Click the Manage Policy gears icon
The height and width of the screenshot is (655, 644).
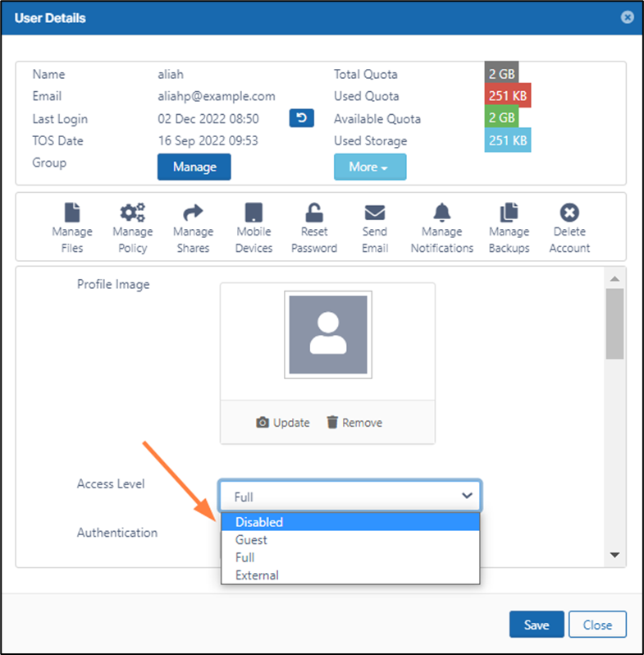tap(133, 213)
